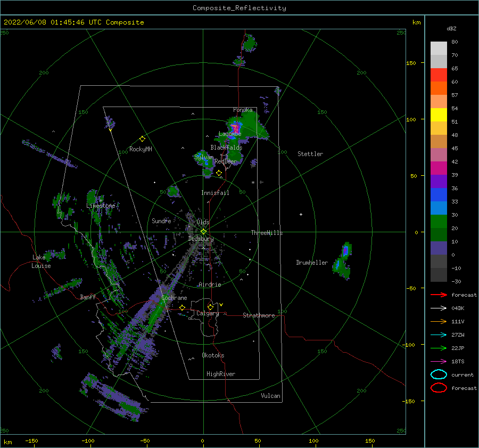Viewport: 479px width, 448px height.
Task: Select the blue 36–33 dBZ swatch
Action: tap(439, 195)
